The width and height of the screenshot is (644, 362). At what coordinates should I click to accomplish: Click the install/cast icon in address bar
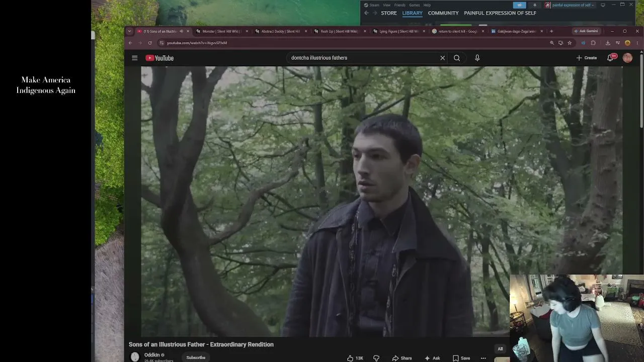[560, 43]
